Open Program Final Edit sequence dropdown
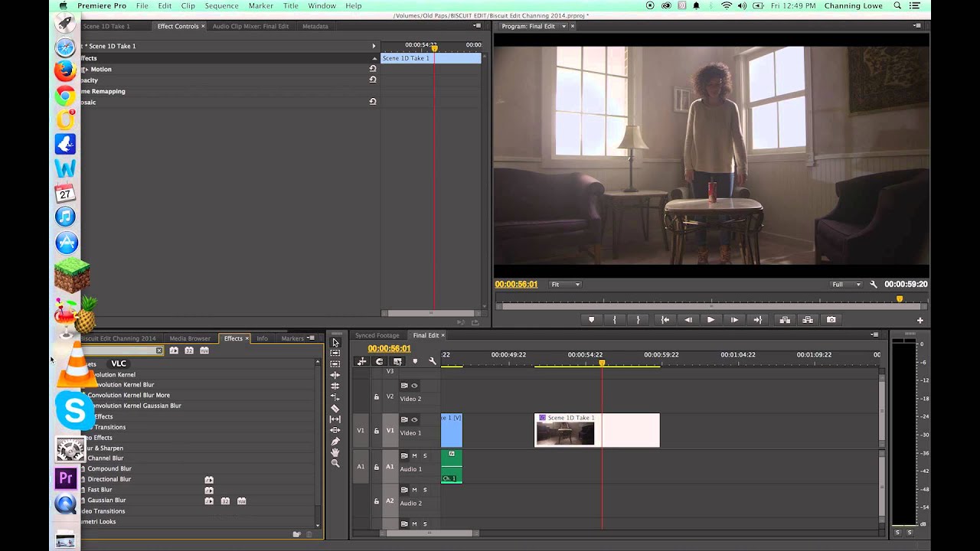The width and height of the screenshot is (980, 551). [564, 26]
